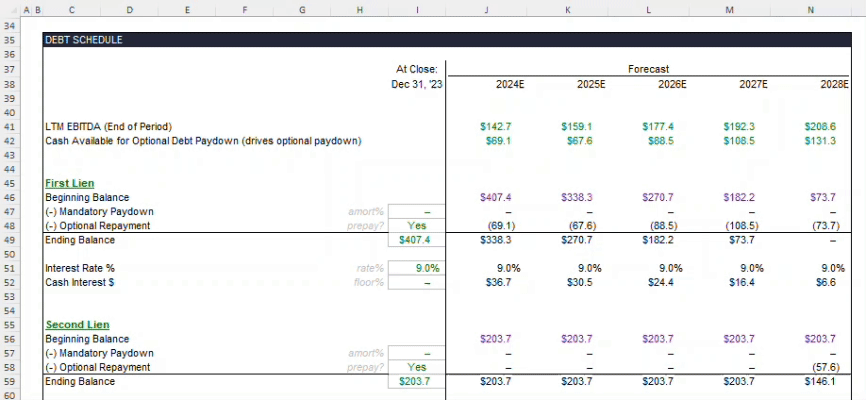
Task: Select 2024E LTM EBITDA value $142.7
Action: tap(495, 127)
